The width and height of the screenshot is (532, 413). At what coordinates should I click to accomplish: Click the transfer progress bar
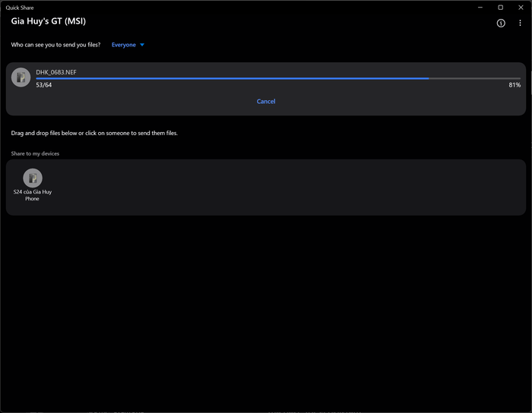point(278,78)
